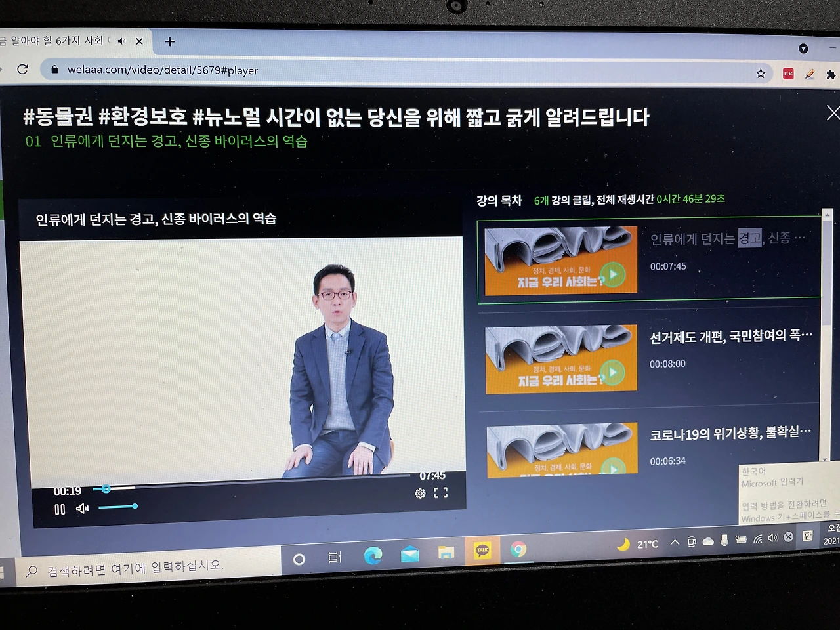Open the taskbar clock and date
The height and width of the screenshot is (630, 840).
(831, 534)
